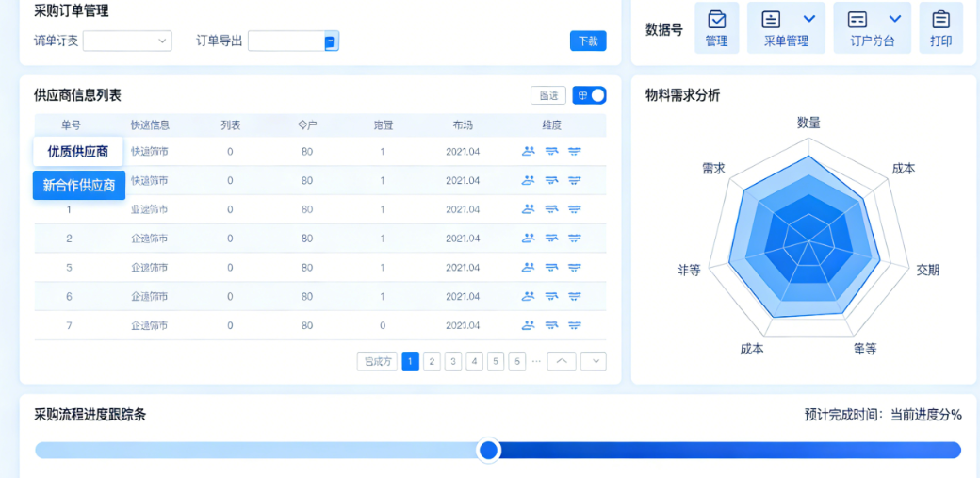Click the progress slider handle

[488, 451]
